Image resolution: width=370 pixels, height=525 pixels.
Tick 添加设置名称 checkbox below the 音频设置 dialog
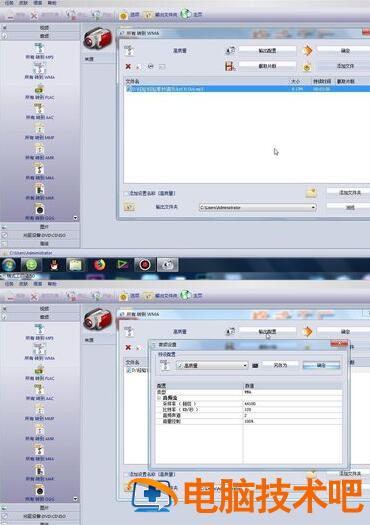(126, 474)
